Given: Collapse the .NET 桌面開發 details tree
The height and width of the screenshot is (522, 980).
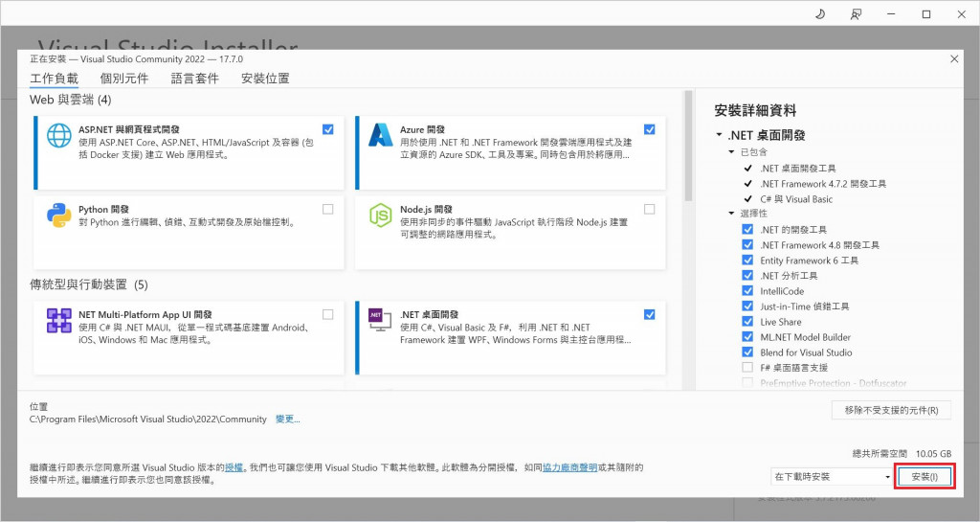Looking at the screenshot, I should pyautogui.click(x=720, y=134).
